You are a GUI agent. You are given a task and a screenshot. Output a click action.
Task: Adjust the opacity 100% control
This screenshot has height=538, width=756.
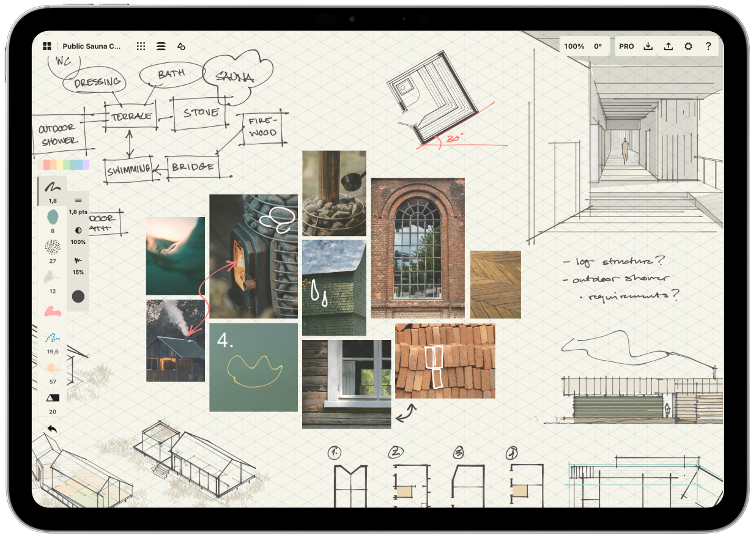click(78, 235)
